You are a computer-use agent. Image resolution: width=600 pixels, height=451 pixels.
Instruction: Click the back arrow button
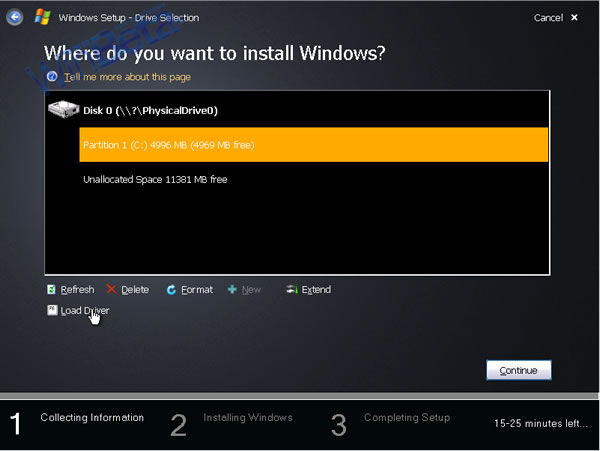(15, 17)
